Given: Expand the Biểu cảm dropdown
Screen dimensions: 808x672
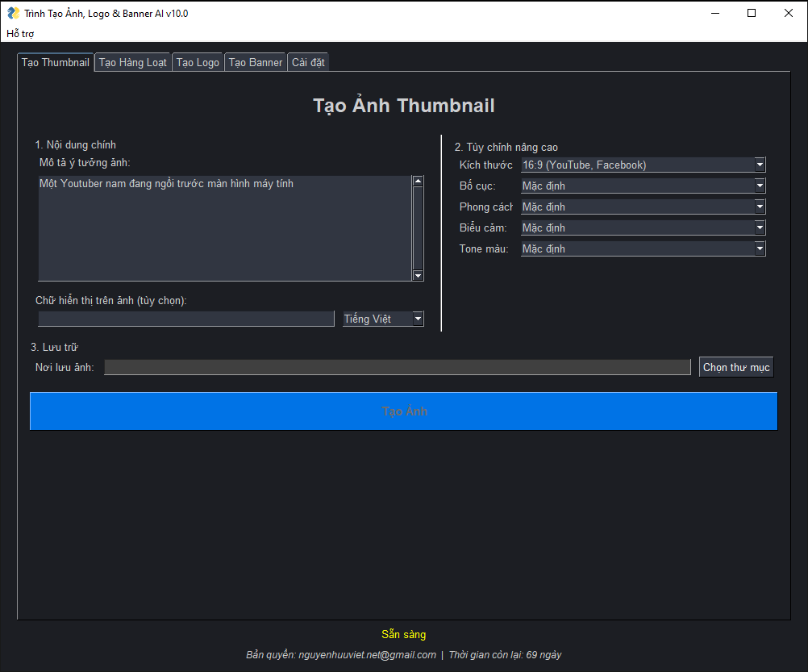Looking at the screenshot, I should [x=643, y=227].
